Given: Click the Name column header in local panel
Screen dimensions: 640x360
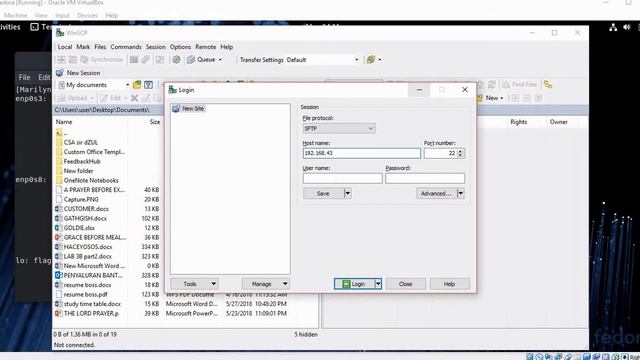Looking at the screenshot, I should (64, 122).
